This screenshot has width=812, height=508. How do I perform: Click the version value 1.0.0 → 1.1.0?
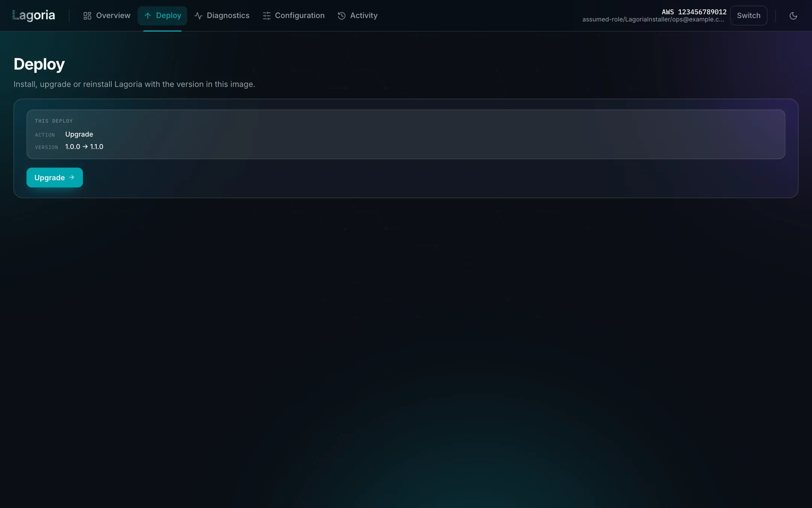click(x=84, y=147)
